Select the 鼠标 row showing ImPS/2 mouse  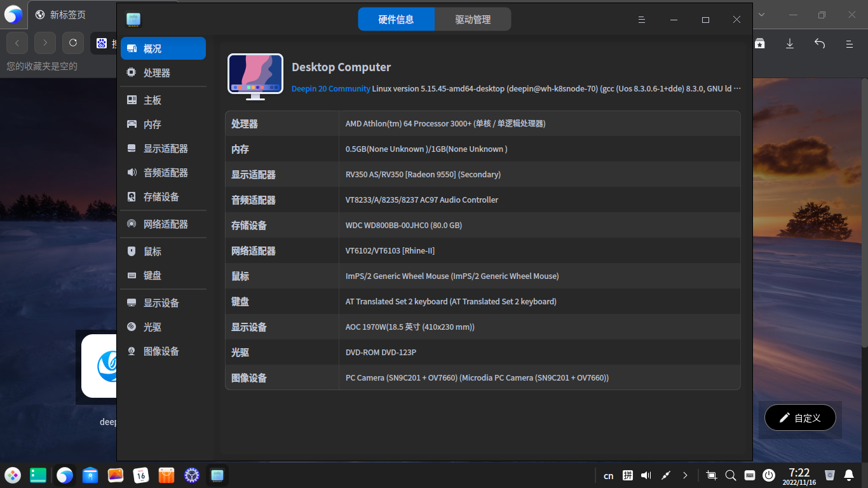point(483,276)
